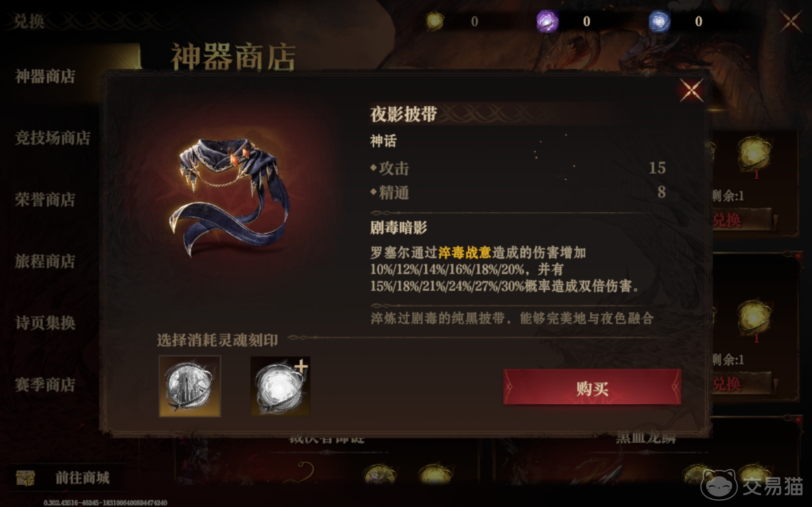Click the blue orb currency icon
Image resolution: width=812 pixels, height=507 pixels.
tap(659, 21)
